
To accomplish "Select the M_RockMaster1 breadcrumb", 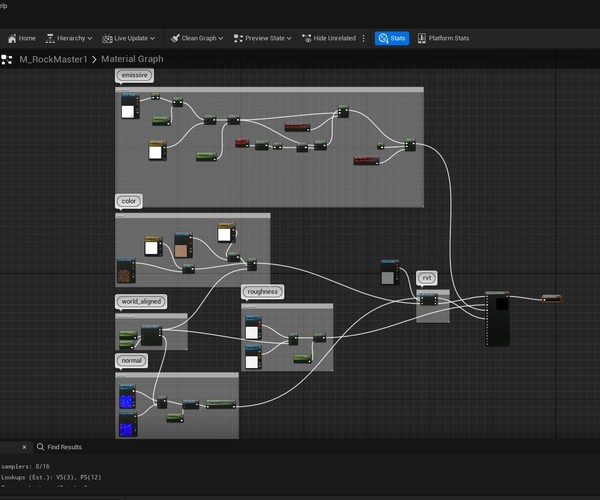I will (x=53, y=59).
